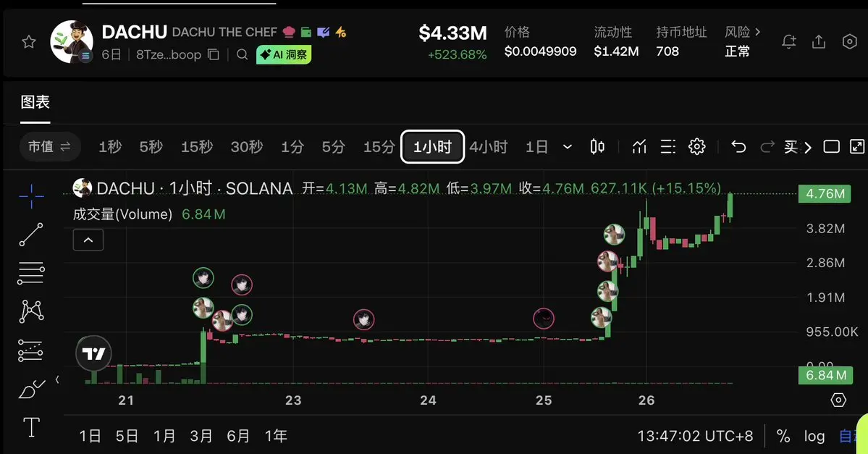Switch to 图表 chart tab

click(35, 102)
